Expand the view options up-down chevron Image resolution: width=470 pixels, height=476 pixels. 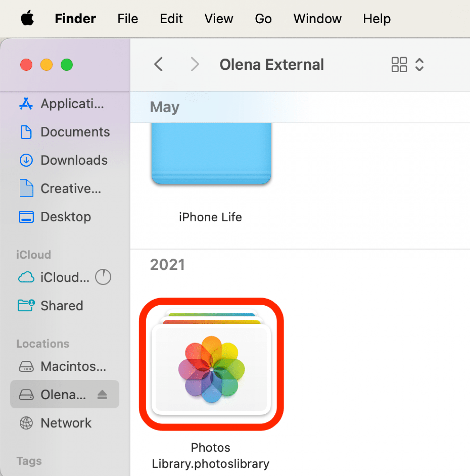[x=419, y=65]
